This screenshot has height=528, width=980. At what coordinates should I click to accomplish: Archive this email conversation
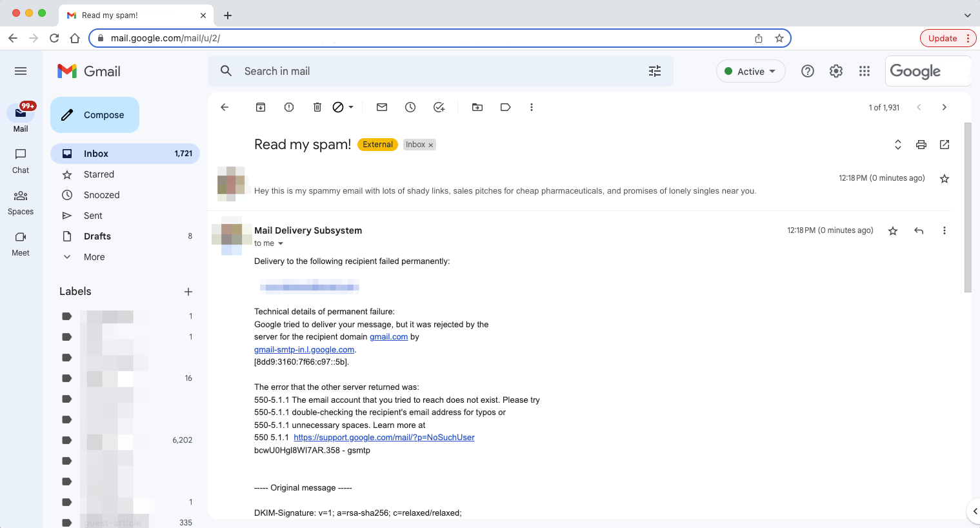pos(261,107)
